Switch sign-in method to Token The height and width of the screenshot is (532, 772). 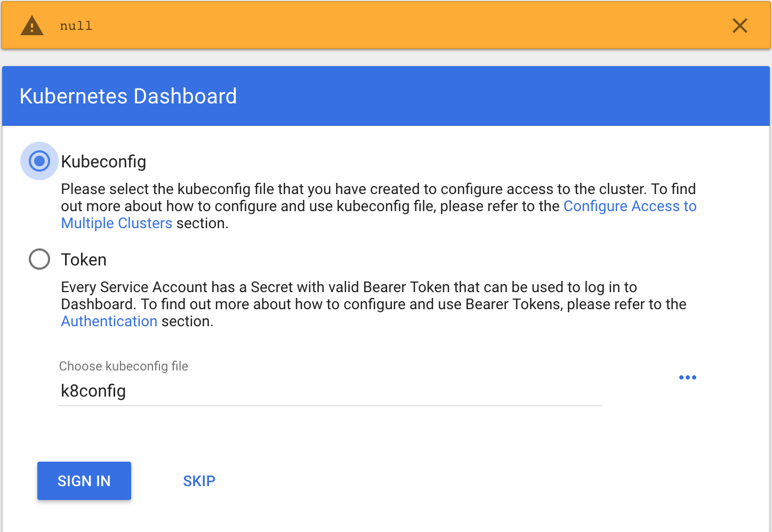coord(39,260)
